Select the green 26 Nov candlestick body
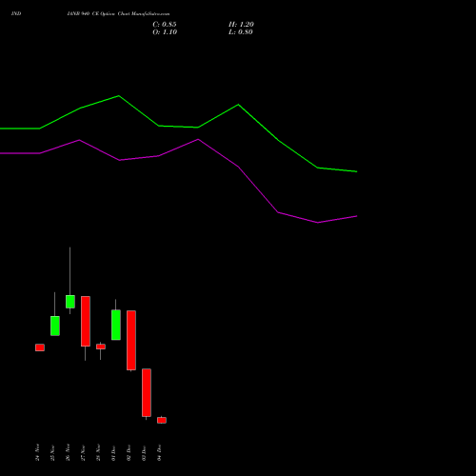 pos(70,302)
